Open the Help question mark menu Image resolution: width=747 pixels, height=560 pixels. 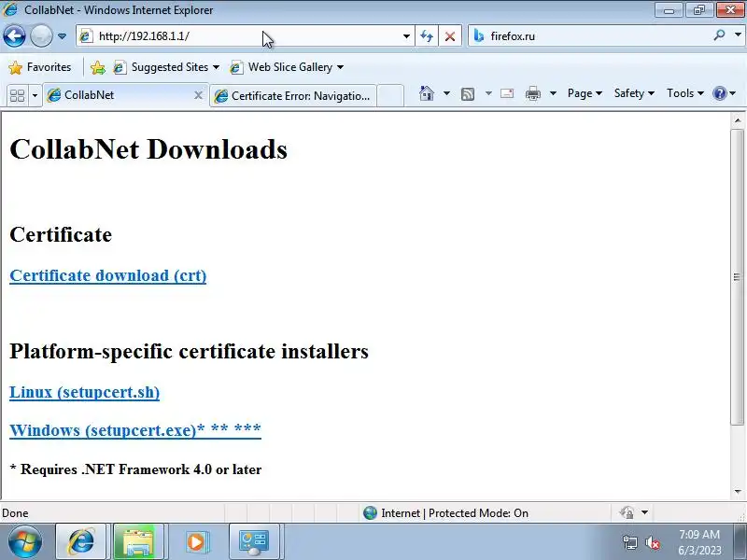click(x=724, y=93)
